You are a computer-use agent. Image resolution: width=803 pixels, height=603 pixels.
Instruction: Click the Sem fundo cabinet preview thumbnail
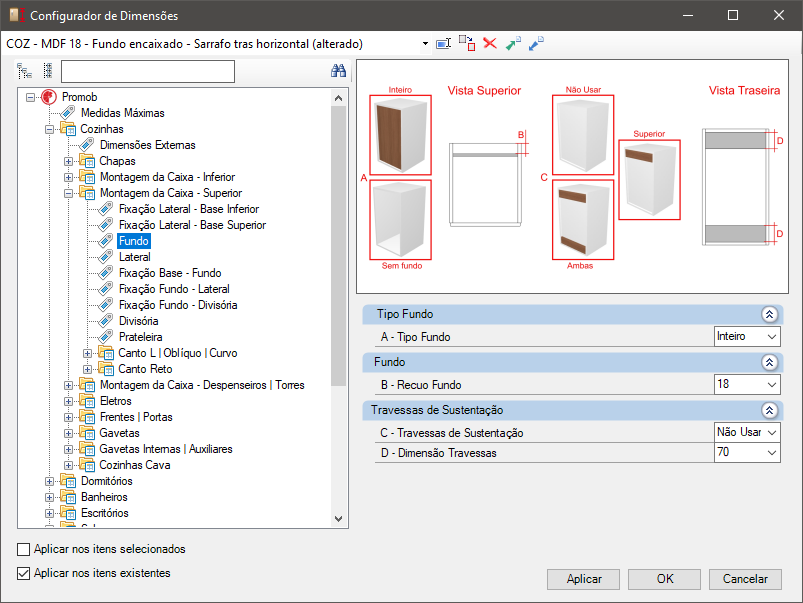(400, 220)
